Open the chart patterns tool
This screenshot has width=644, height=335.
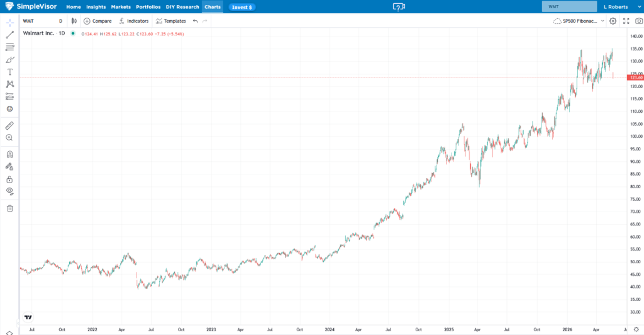click(10, 84)
